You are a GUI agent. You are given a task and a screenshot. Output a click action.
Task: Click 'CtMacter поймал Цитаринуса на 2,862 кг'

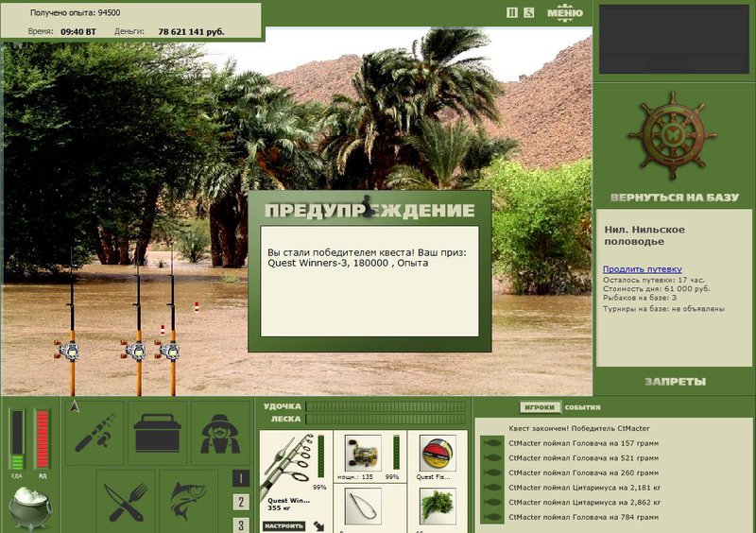[584, 503]
